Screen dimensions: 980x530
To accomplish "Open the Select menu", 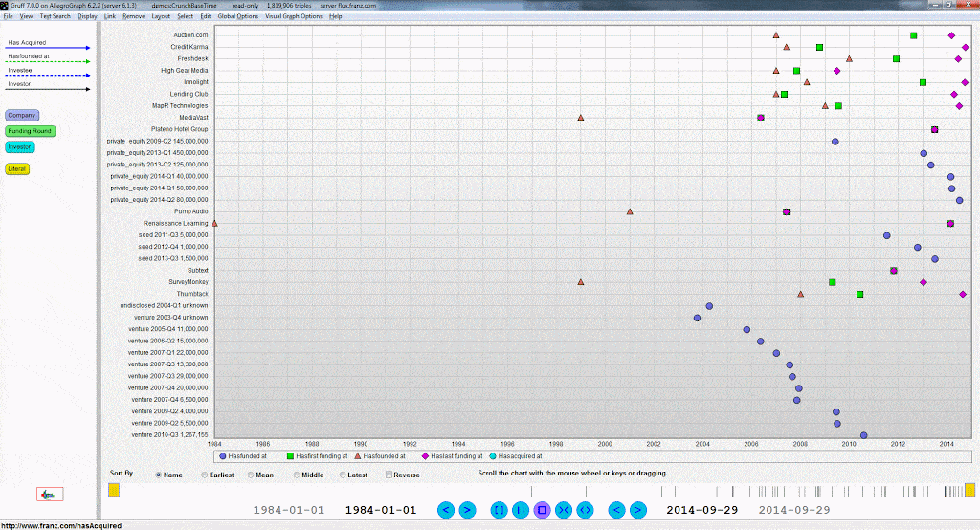I will [x=185, y=16].
